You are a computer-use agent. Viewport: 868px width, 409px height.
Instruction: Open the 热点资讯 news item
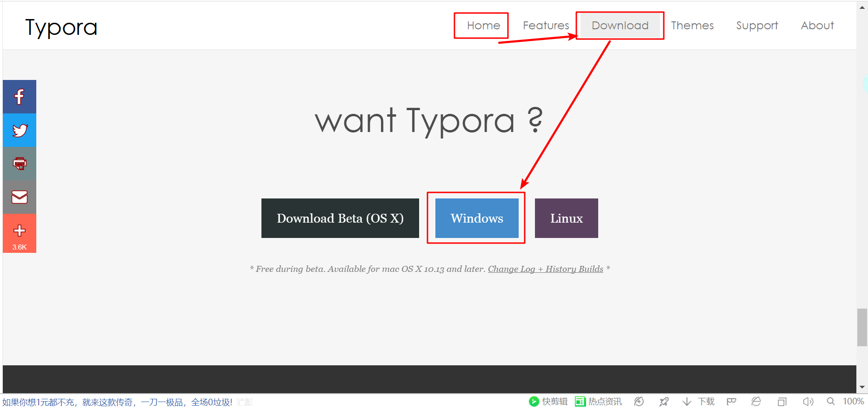[598, 402]
